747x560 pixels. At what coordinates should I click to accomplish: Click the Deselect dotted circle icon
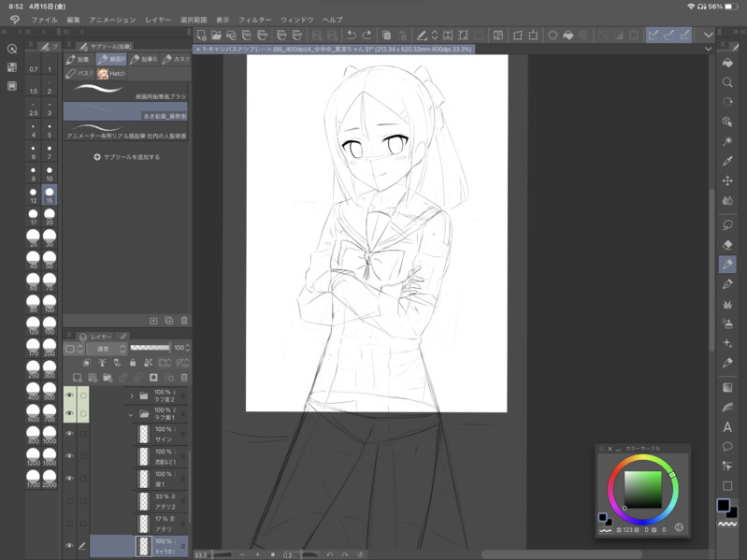(553, 36)
